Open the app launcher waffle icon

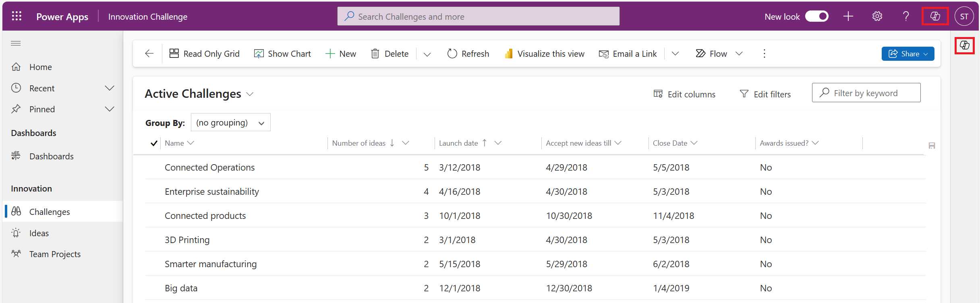pyautogui.click(x=17, y=16)
